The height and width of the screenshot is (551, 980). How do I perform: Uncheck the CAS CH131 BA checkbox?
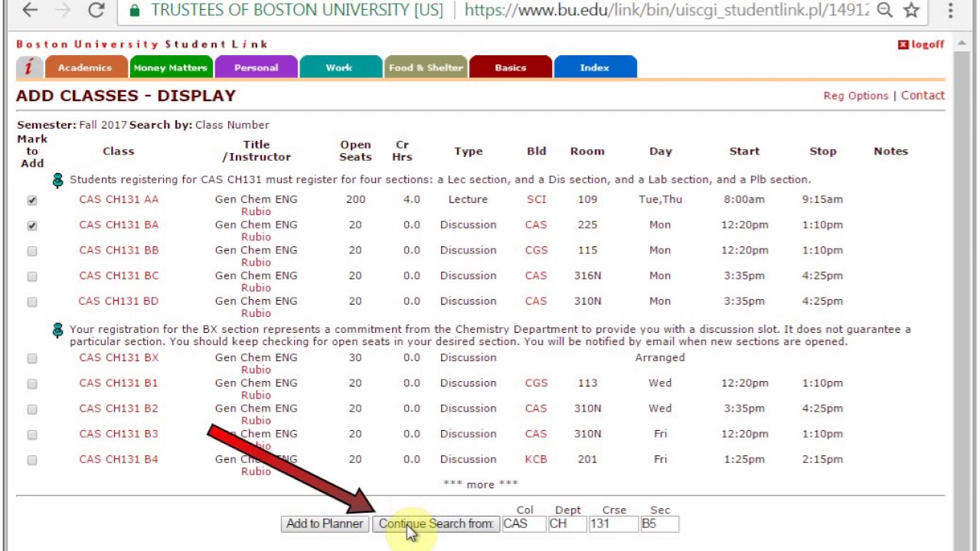(x=32, y=226)
